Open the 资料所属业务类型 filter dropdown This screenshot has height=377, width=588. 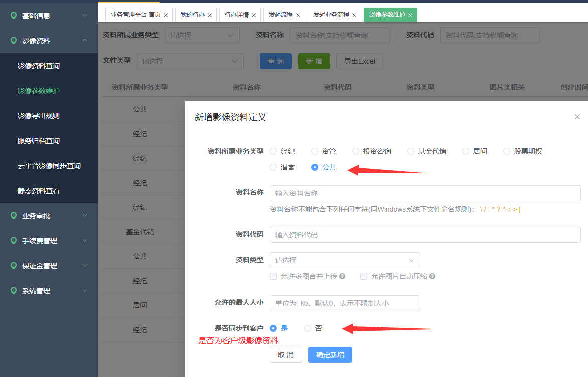(202, 35)
